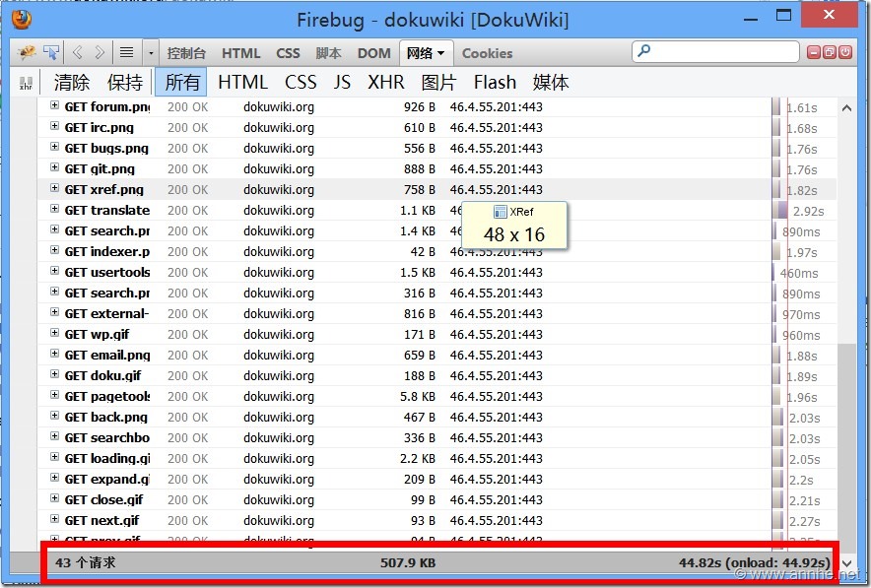Click the Firebug bug icon in toolbar
The width and height of the screenshot is (871, 588).
click(x=27, y=52)
